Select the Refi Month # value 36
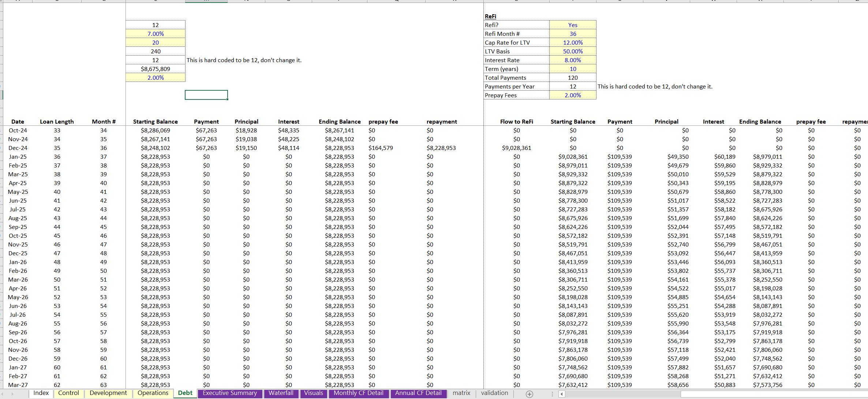This screenshot has width=868, height=399. [x=573, y=34]
